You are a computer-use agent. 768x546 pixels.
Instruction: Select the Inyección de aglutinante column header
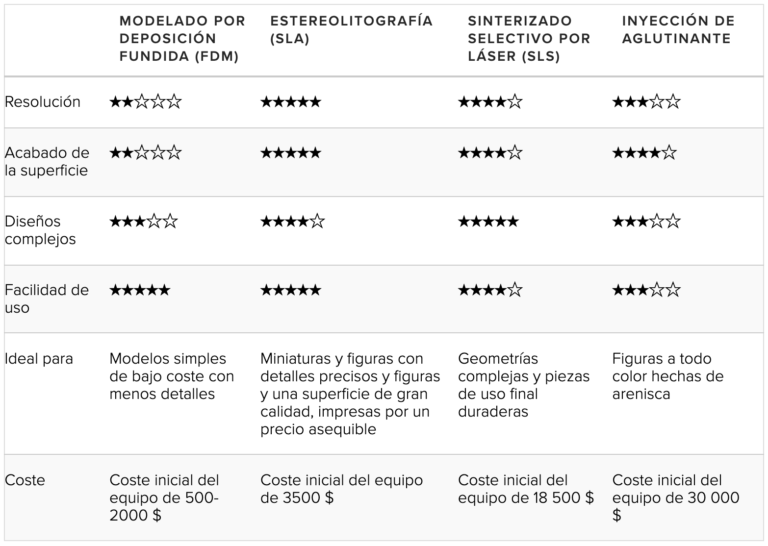pos(678,29)
